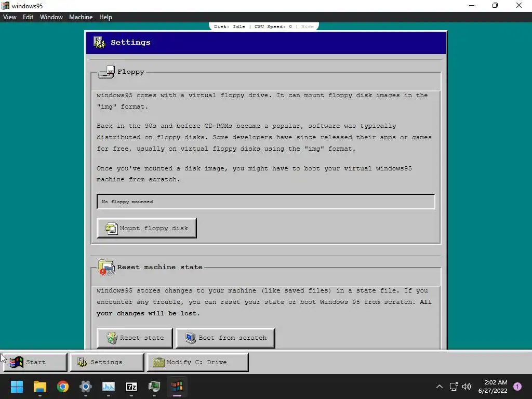Open File Explorer from the taskbar

click(39, 387)
